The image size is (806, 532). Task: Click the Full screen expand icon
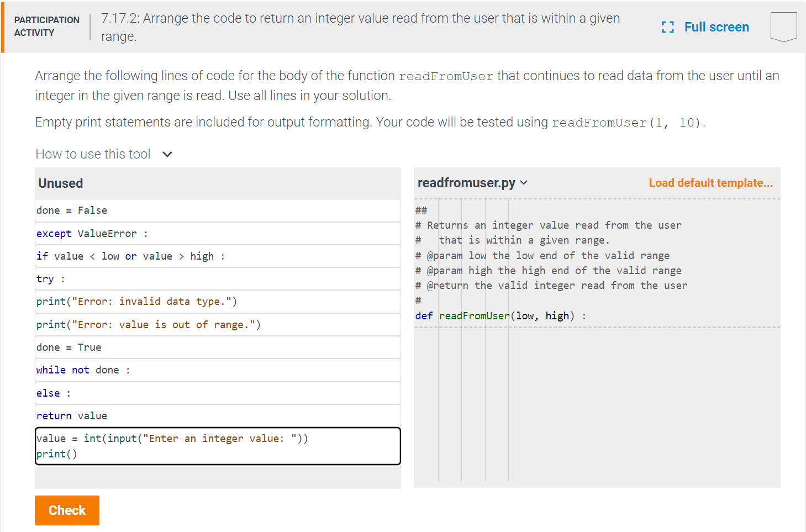coord(667,27)
